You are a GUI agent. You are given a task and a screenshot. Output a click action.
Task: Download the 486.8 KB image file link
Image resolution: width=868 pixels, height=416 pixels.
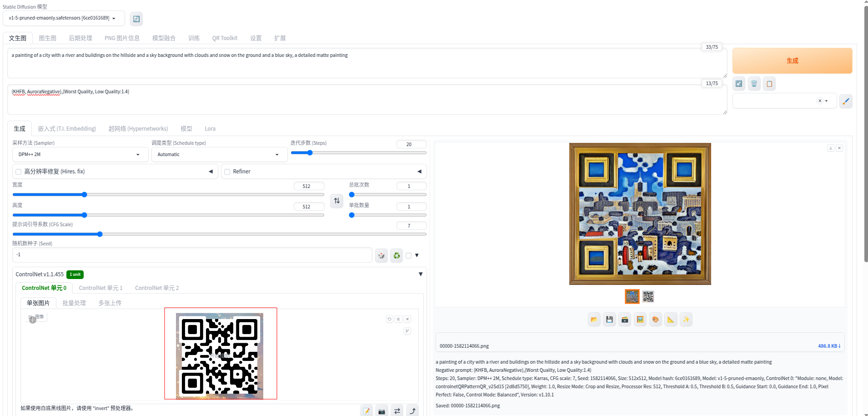[829, 346]
